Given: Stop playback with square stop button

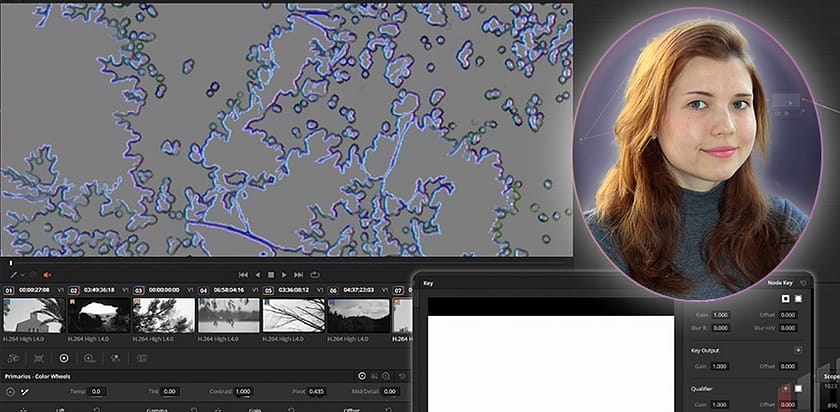Looking at the screenshot, I should pos(271,275).
